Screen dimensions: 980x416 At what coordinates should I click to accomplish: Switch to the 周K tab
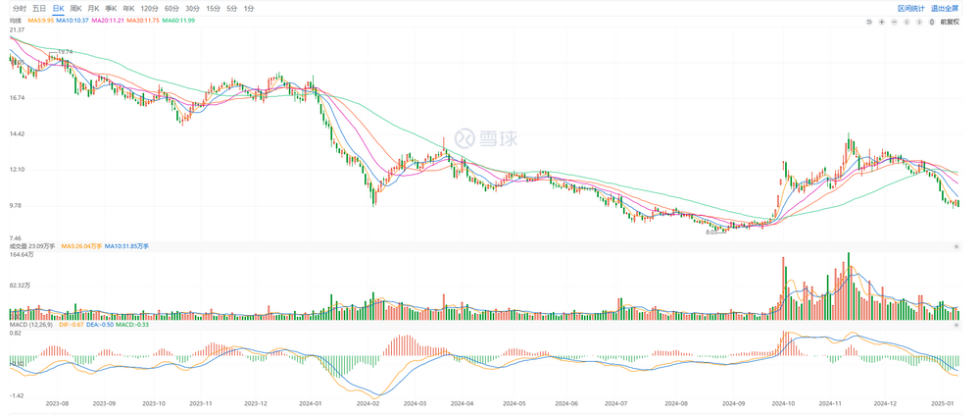tap(76, 8)
